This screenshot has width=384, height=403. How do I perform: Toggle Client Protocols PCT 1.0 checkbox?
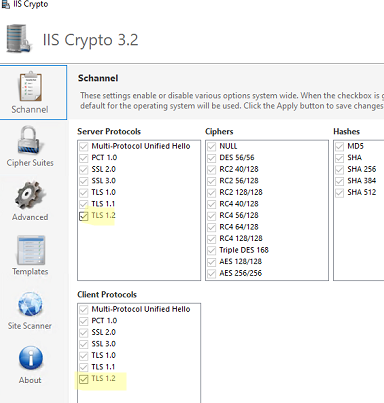pyautogui.click(x=84, y=321)
